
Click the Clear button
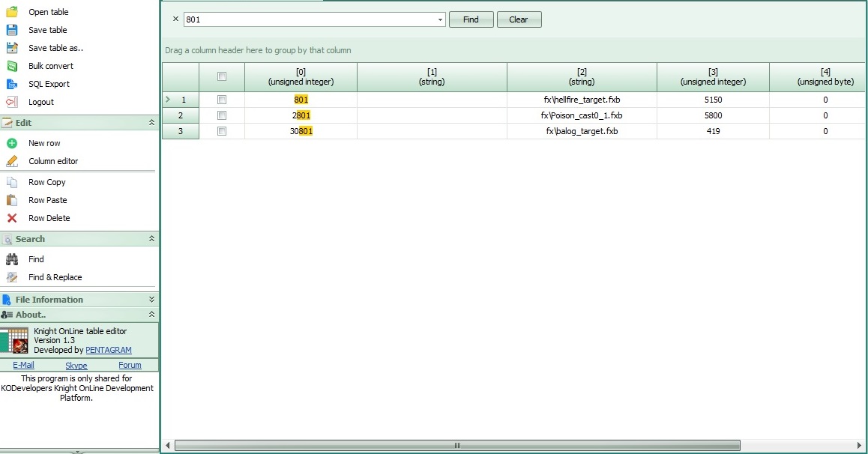click(x=519, y=19)
